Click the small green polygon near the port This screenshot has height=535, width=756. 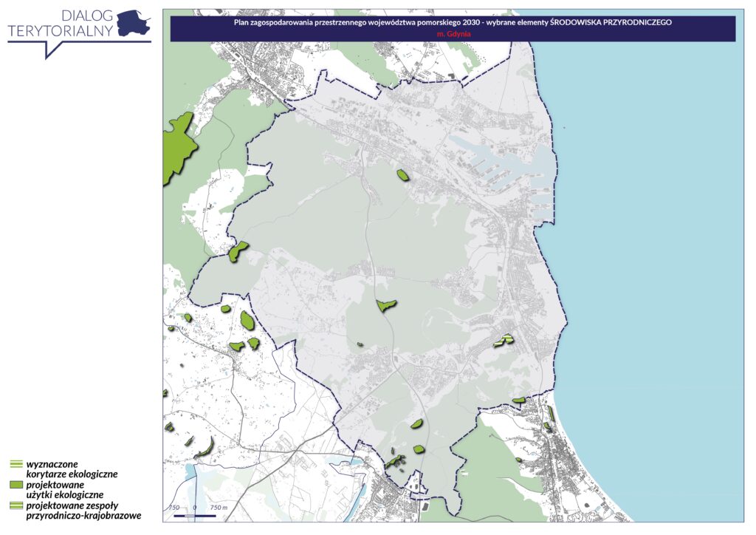(x=402, y=175)
